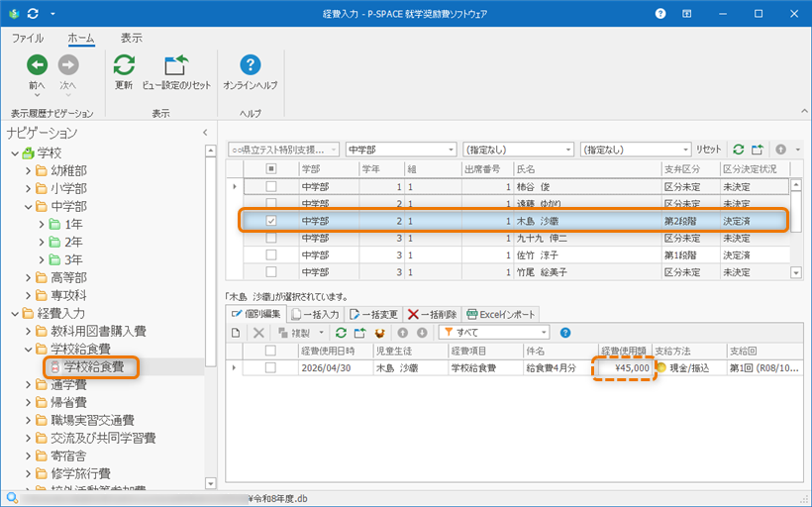
Task: Open the 一括入力 tab
Action: click(x=315, y=314)
